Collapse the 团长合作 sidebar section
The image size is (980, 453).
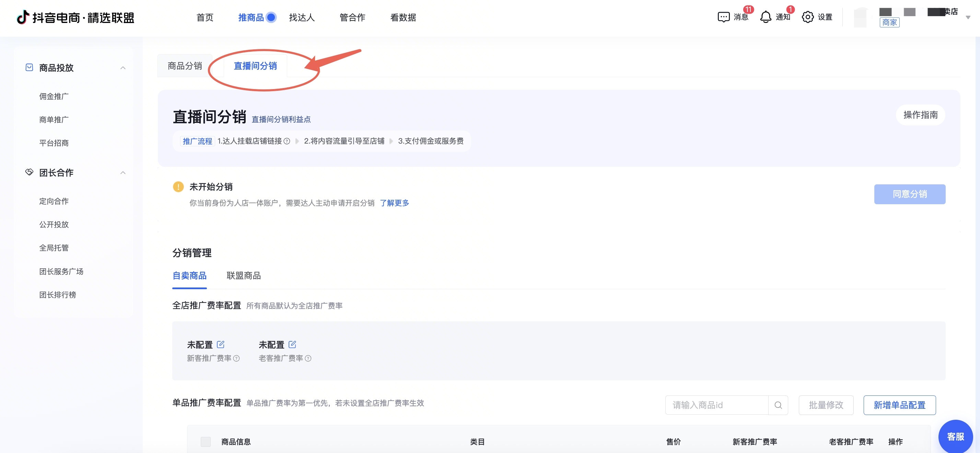(x=123, y=173)
